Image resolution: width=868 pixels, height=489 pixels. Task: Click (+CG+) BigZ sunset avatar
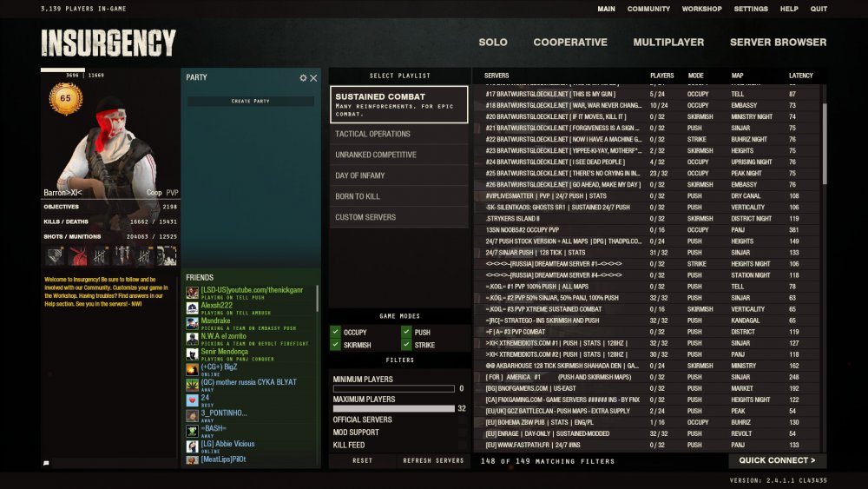pos(192,369)
